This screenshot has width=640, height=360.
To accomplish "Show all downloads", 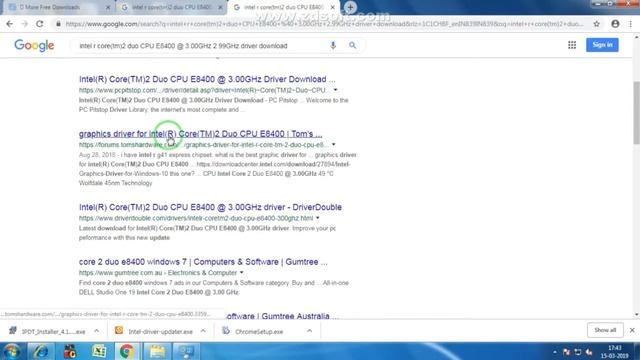I will [x=605, y=330].
